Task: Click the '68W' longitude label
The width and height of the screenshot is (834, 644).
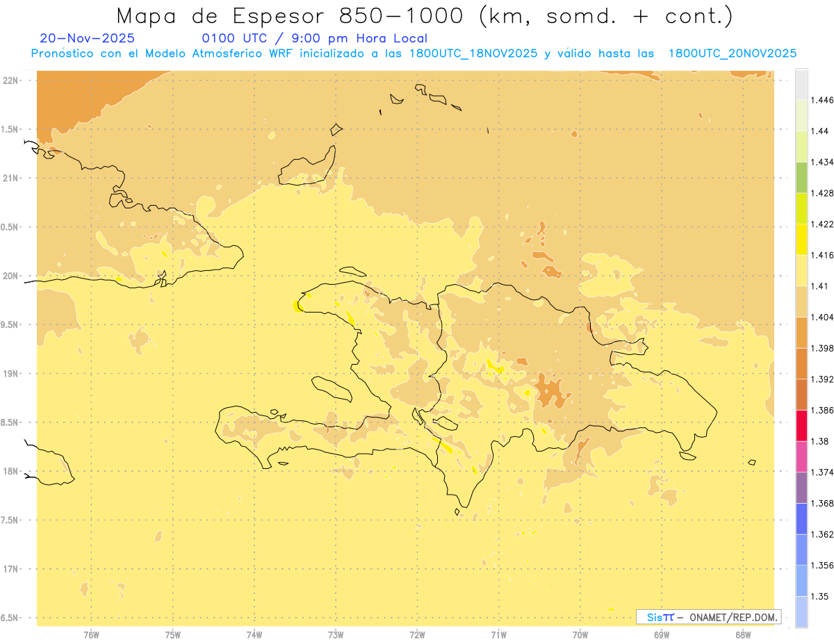Action: (743, 635)
